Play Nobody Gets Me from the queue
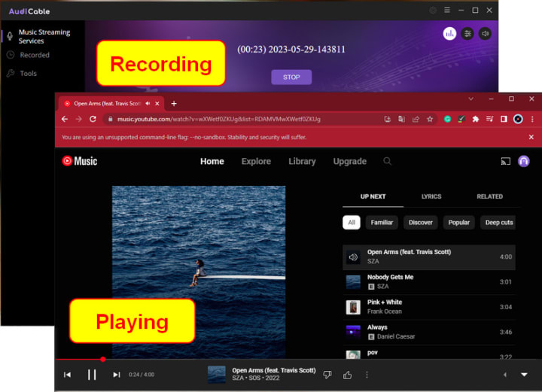 click(x=429, y=282)
